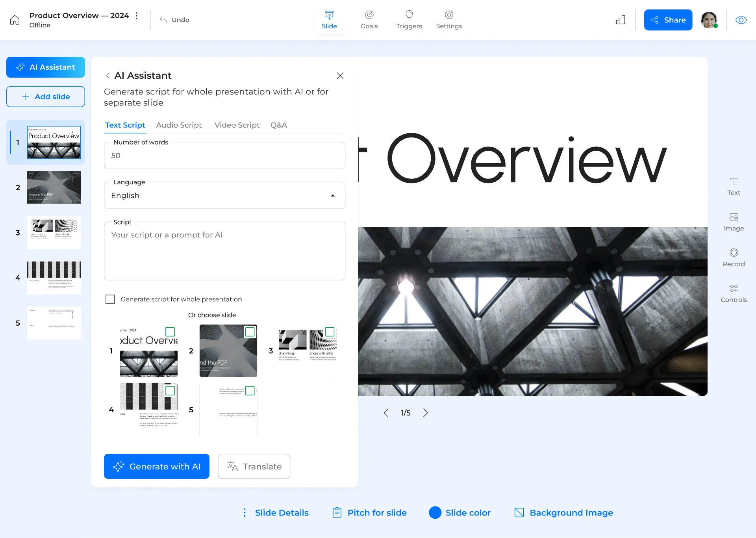Open the presentation title options menu
756x538 pixels.
(x=137, y=16)
